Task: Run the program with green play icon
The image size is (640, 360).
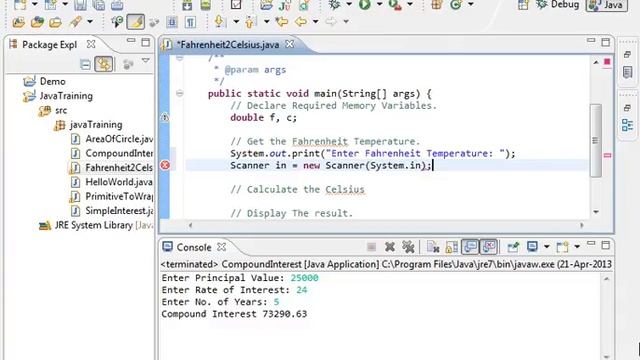Action: pos(364,5)
